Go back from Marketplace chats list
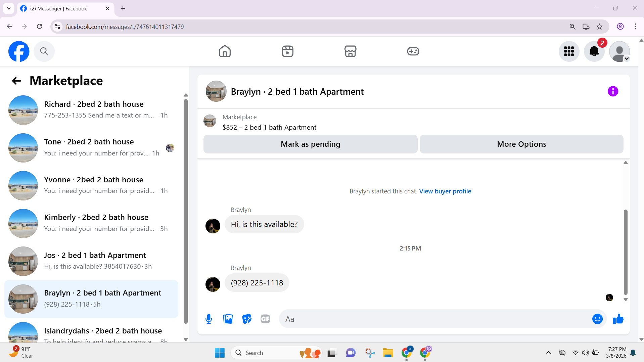This screenshot has height=362, width=644. [x=16, y=81]
